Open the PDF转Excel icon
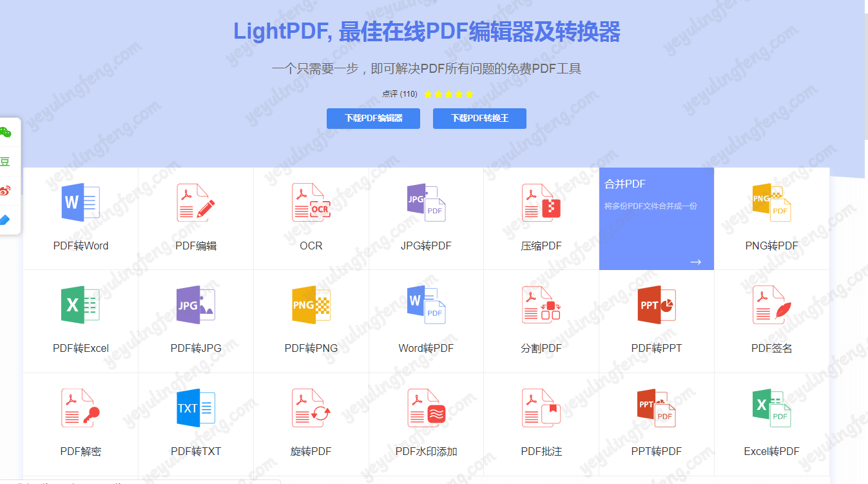 pyautogui.click(x=81, y=305)
